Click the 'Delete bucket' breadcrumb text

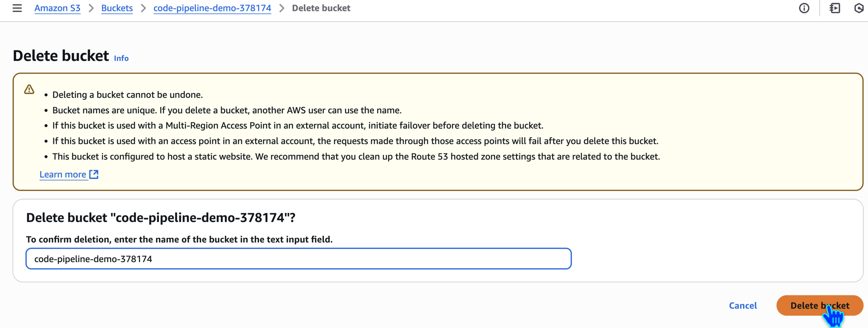point(321,8)
